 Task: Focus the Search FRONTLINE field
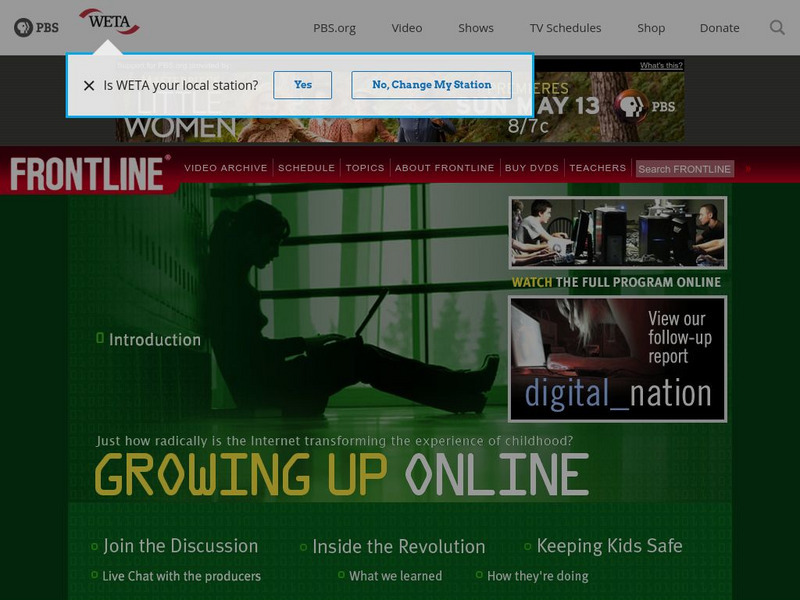coord(685,169)
